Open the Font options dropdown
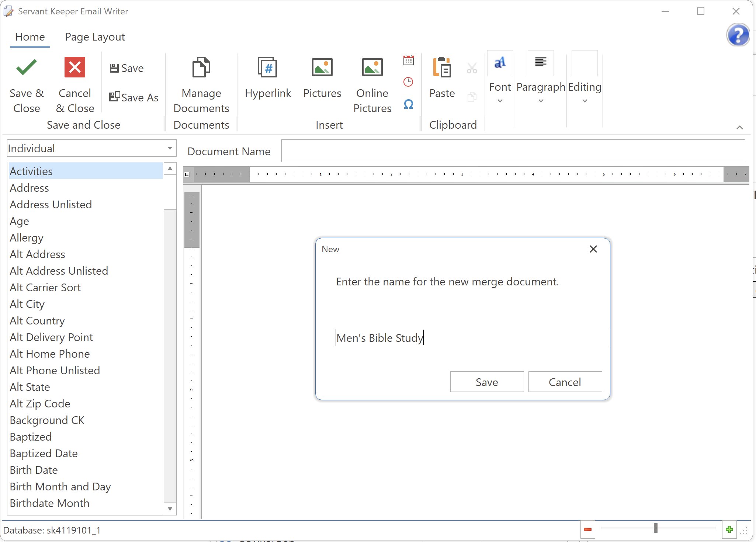Image resolution: width=756 pixels, height=542 pixels. tap(499, 100)
